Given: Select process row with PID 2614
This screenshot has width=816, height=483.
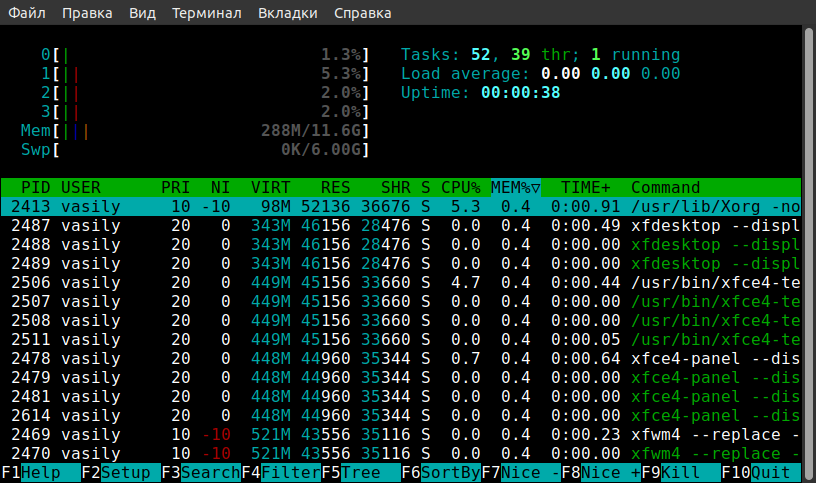Looking at the screenshot, I should click(x=401, y=415).
